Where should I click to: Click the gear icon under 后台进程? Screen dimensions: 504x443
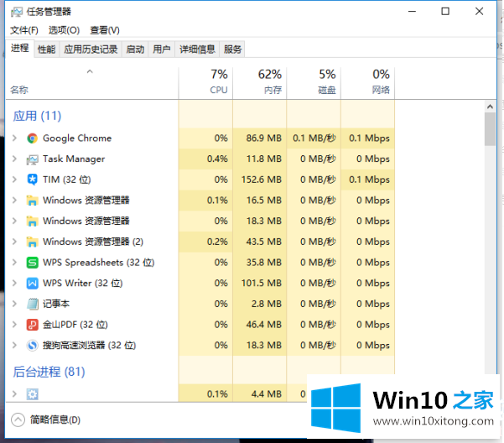pos(32,394)
